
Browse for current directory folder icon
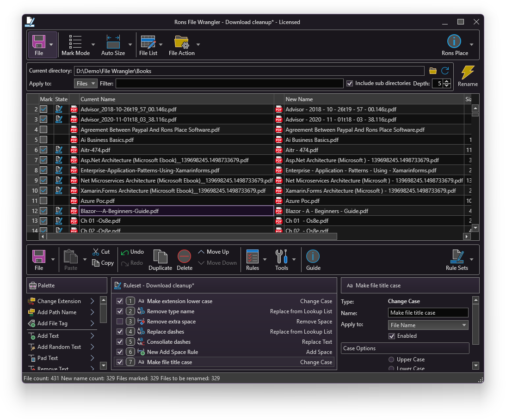click(x=433, y=71)
